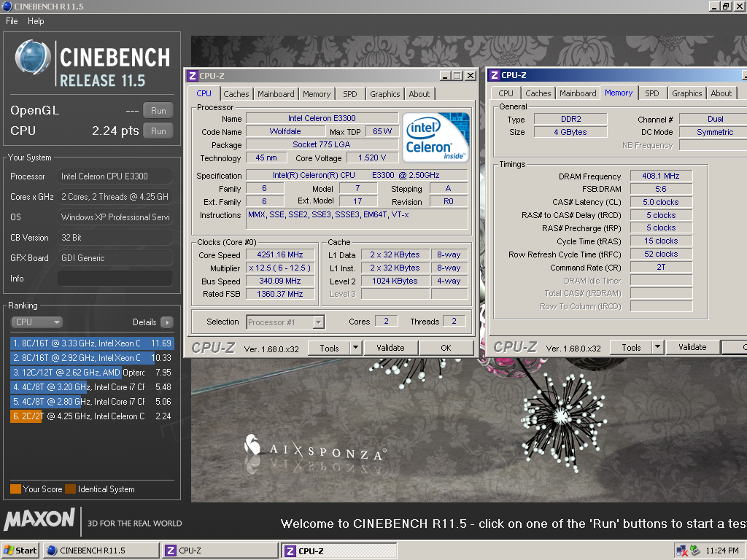Click the Specification field Celeron E3300 2.50GHz
Screen dimensions: 747x560
[357, 175]
